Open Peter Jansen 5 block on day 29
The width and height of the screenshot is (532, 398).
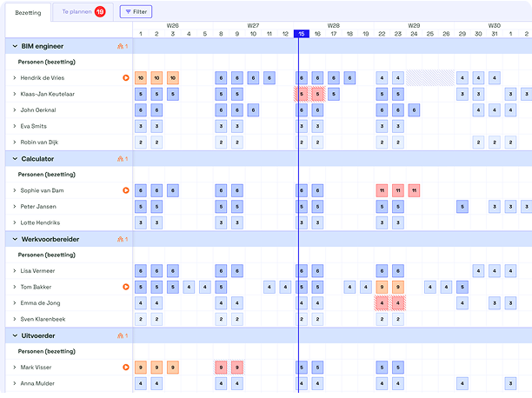[462, 207]
